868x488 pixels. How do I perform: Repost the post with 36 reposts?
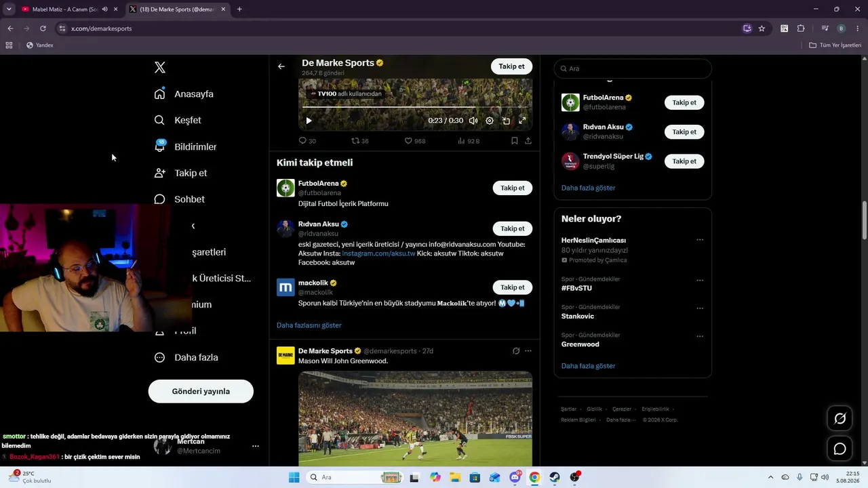click(360, 141)
